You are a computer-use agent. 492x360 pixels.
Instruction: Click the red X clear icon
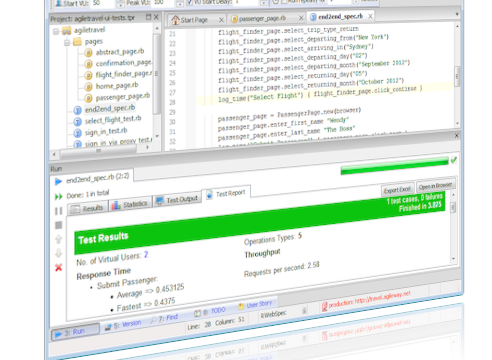pos(59,267)
